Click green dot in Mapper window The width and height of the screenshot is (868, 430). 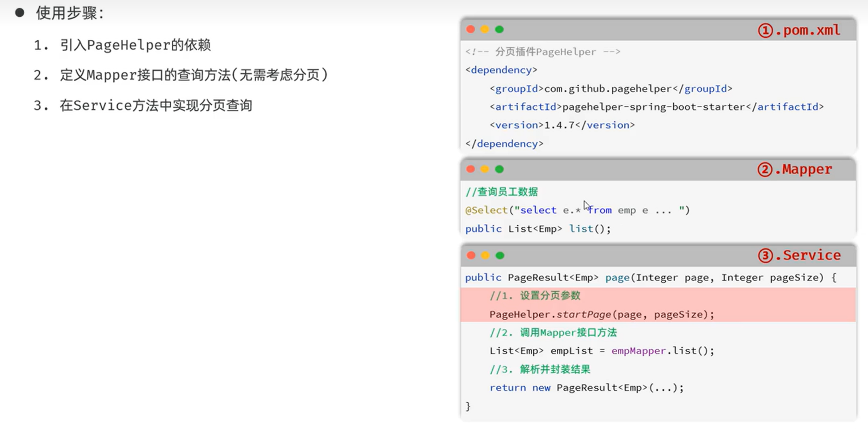[499, 169]
